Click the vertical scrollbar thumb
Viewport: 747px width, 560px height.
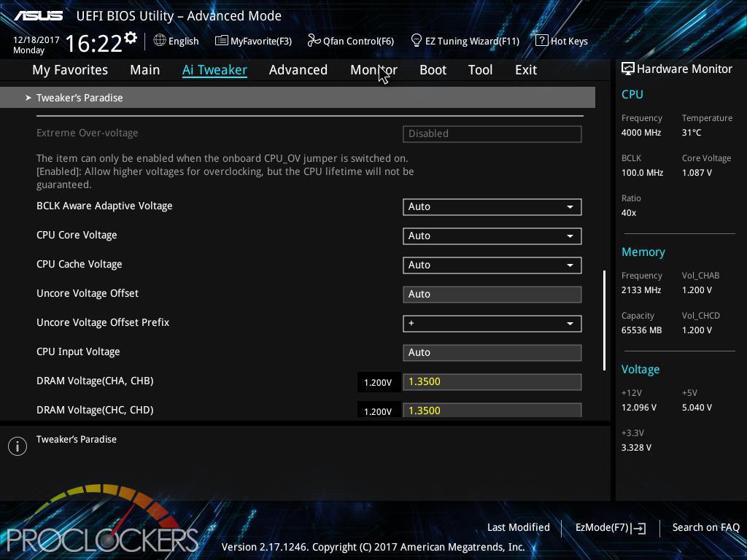(604, 321)
